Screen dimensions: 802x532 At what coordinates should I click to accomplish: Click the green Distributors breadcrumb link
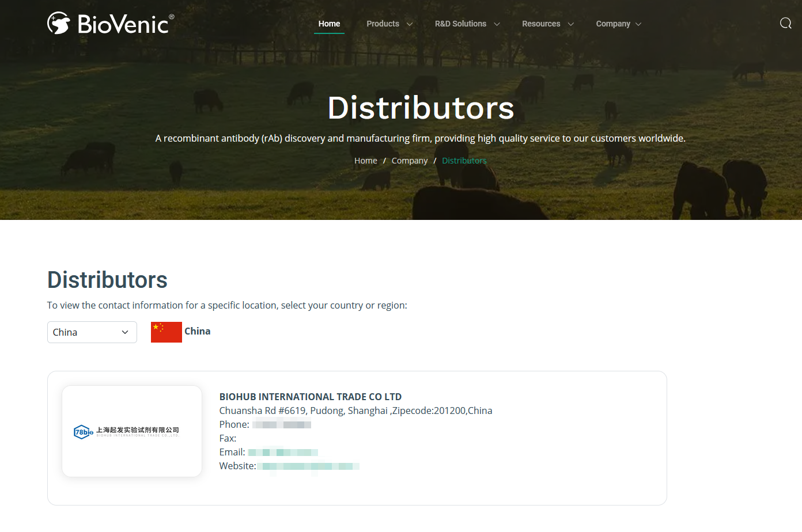(464, 161)
